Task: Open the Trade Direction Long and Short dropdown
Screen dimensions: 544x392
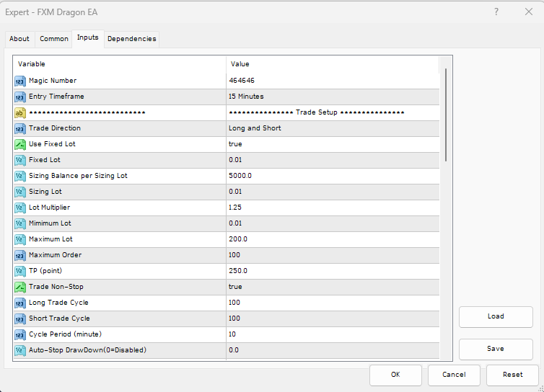Action: point(333,128)
